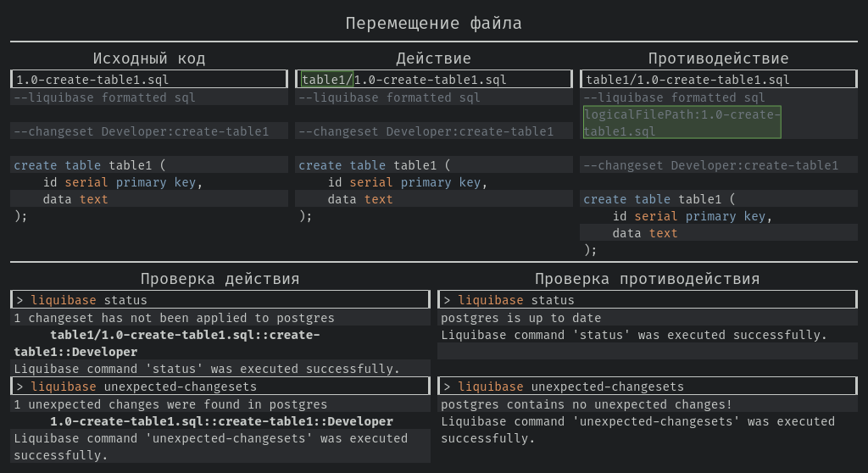
Task: Click 'create table table1 (' in Исходный код
Action: [90, 165]
